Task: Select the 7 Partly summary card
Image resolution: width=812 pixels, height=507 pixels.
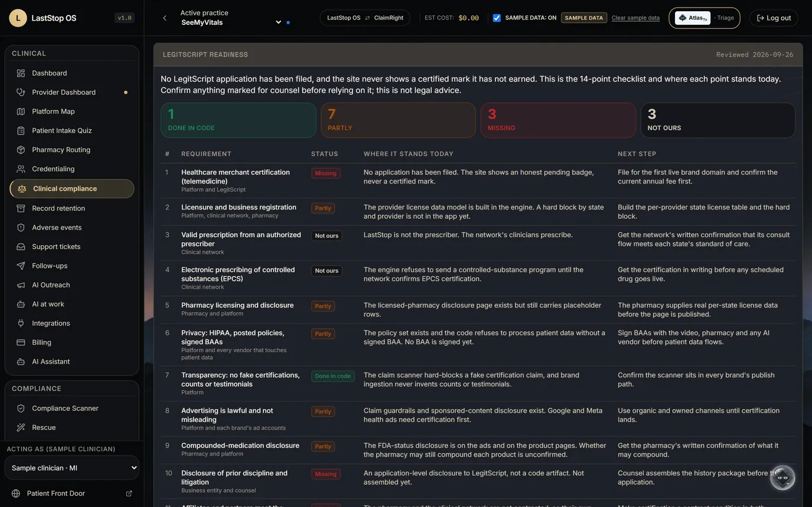Action: 398,120
